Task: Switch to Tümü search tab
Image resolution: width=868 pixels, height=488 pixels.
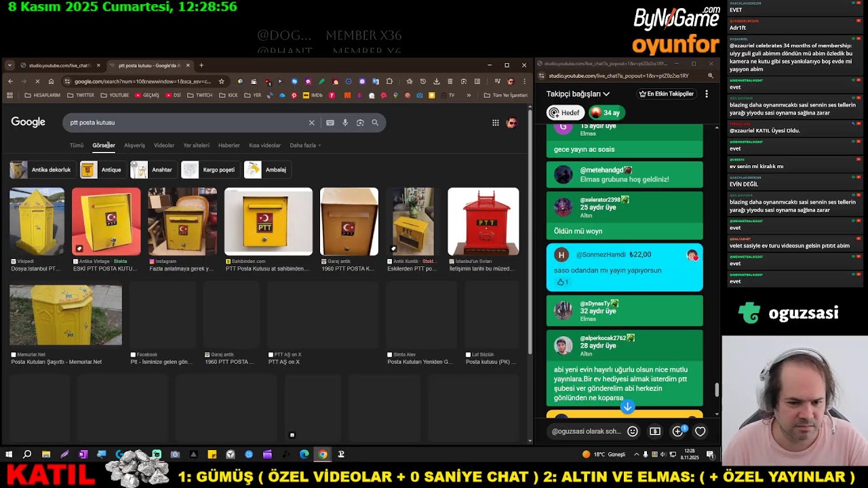Action: pyautogui.click(x=77, y=145)
